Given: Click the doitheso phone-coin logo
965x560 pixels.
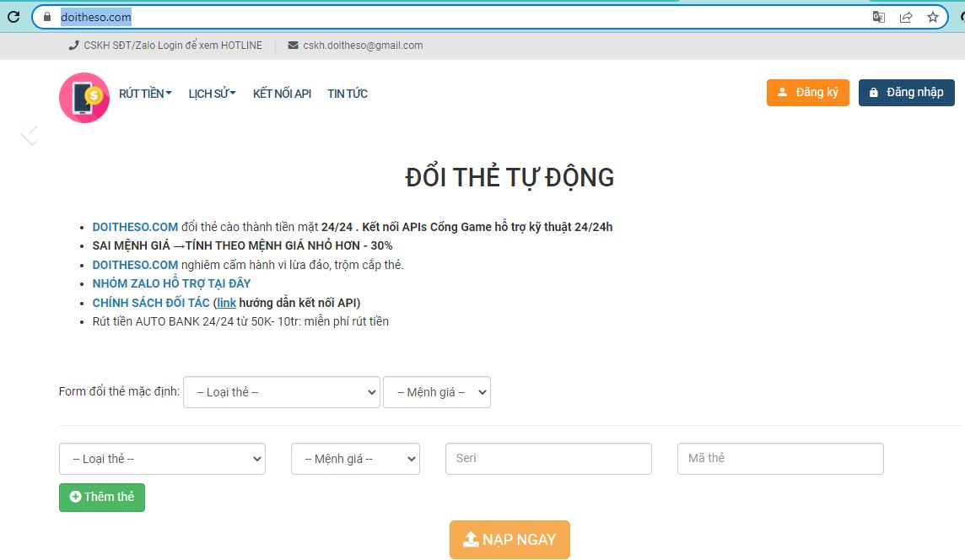Looking at the screenshot, I should coord(84,98).
